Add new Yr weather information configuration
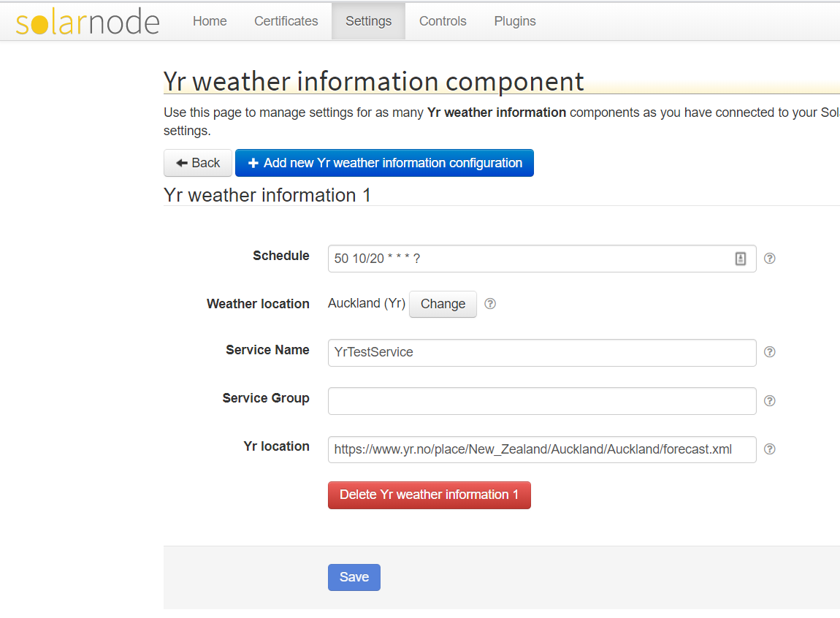The width and height of the screenshot is (840, 618). 385,163
